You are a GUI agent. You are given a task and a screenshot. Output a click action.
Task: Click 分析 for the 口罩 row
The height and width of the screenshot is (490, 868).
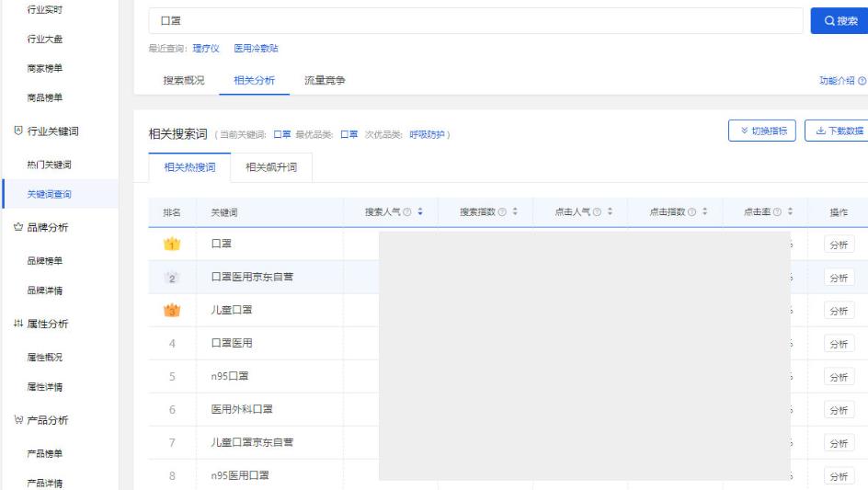pyautogui.click(x=839, y=245)
